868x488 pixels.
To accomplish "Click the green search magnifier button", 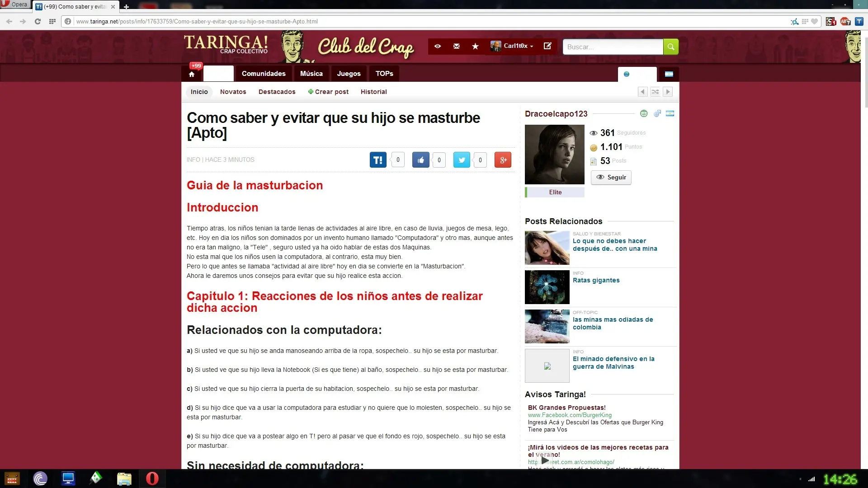I will (670, 47).
